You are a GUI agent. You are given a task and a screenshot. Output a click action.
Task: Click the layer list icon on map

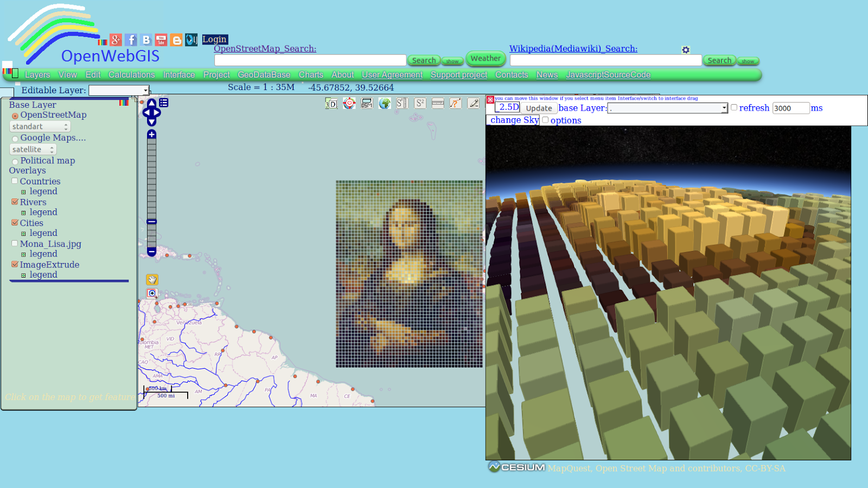click(x=164, y=102)
